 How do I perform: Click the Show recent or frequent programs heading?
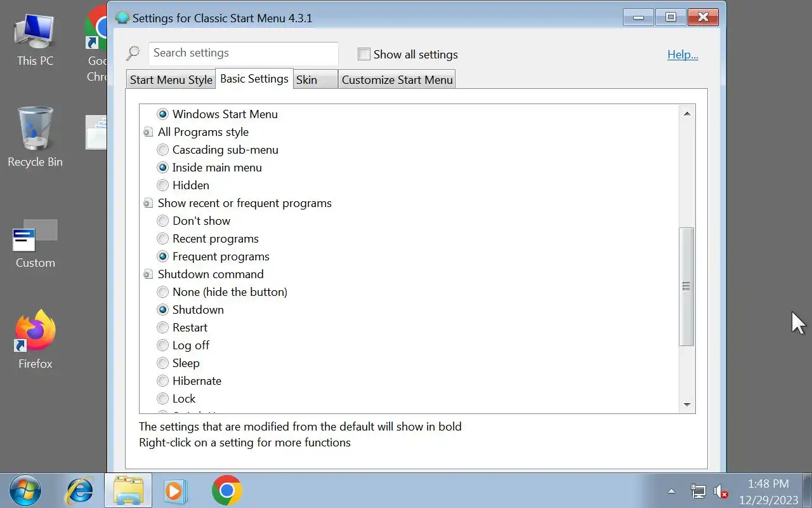[x=245, y=203]
